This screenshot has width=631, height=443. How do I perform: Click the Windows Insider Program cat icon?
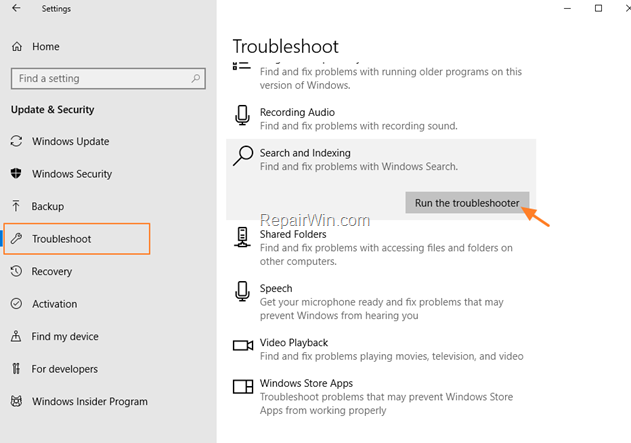click(16, 401)
